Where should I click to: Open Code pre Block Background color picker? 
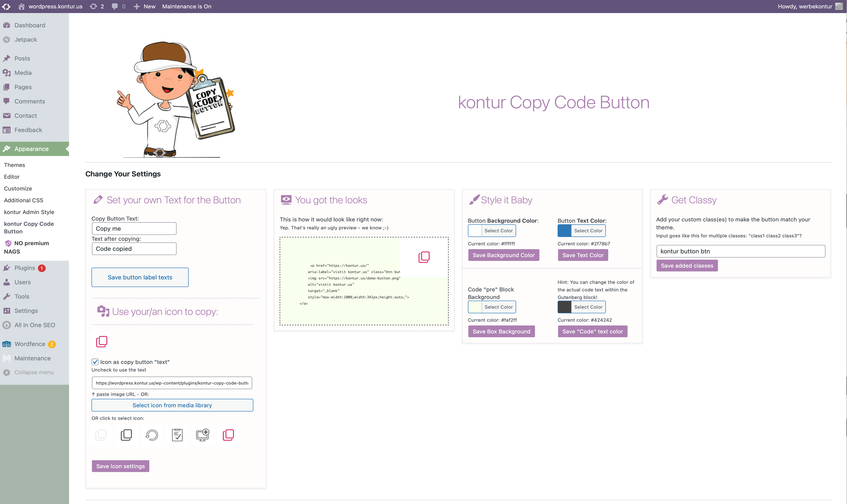point(492,307)
